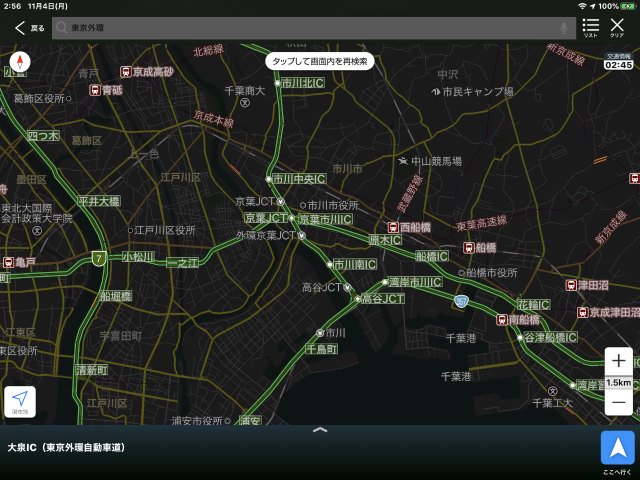Open the results list (リスト) icon
Image resolution: width=640 pixels, height=480 pixels.
tap(591, 28)
